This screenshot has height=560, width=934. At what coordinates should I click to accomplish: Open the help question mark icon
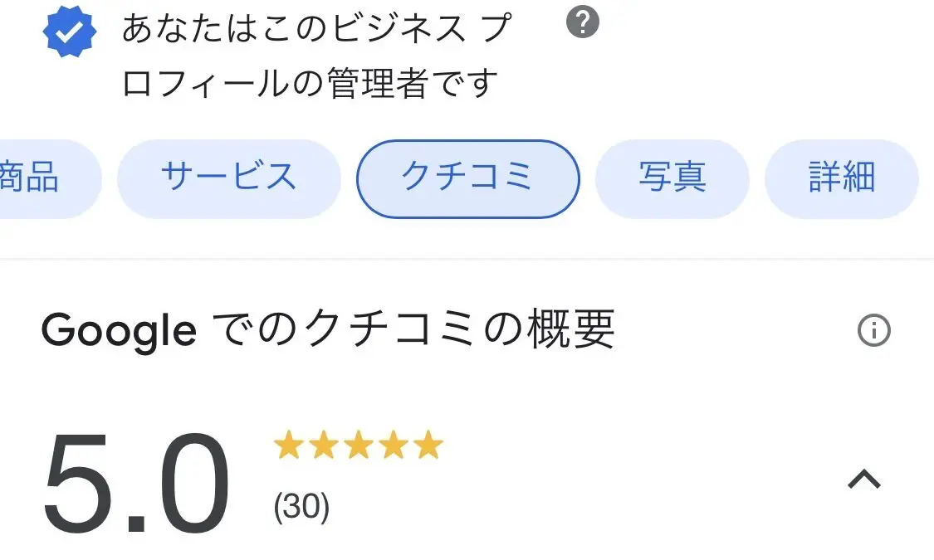[x=583, y=23]
